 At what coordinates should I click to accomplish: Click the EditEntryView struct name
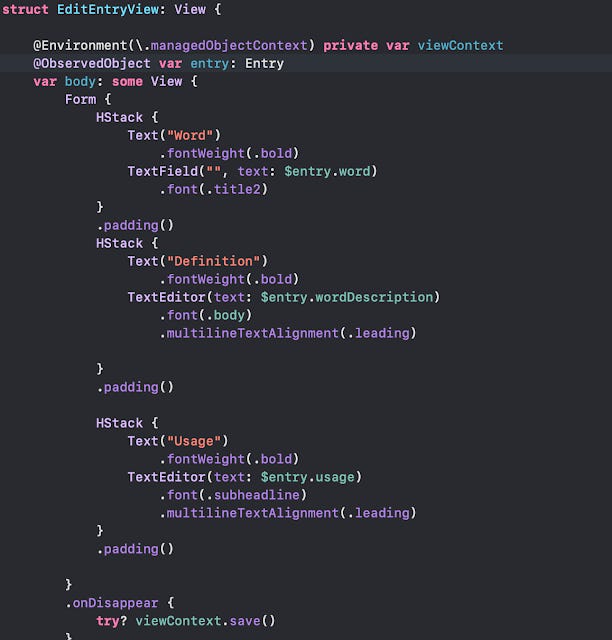(x=108, y=9)
